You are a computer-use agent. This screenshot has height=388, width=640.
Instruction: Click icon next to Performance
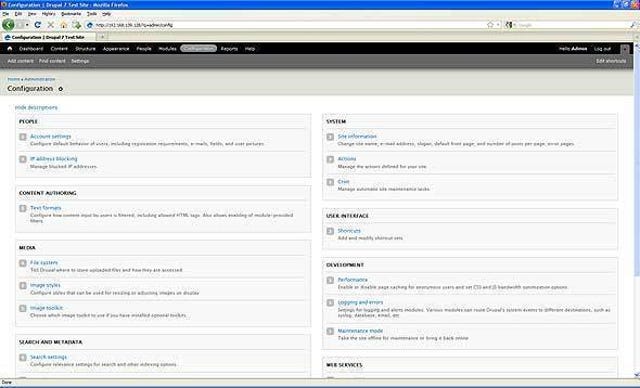pos(330,280)
